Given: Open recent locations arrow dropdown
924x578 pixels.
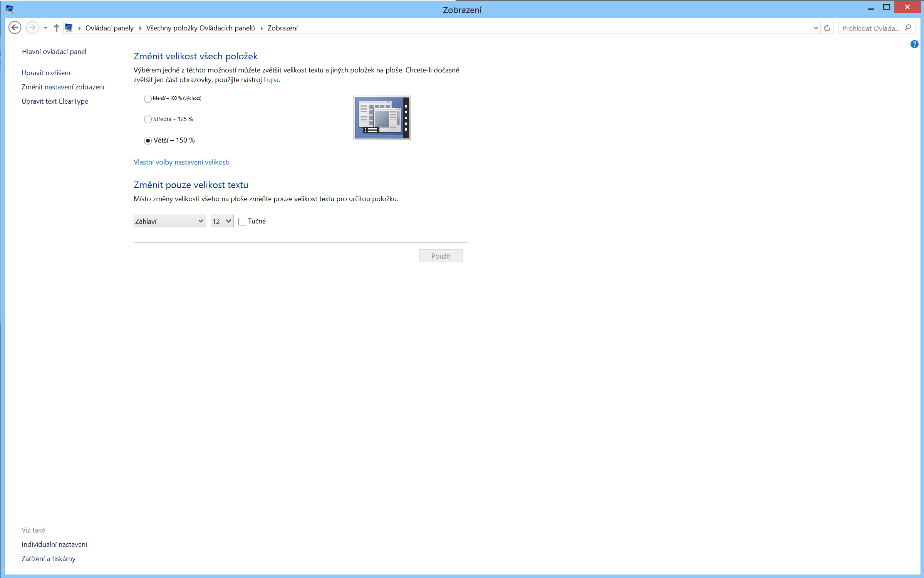Looking at the screenshot, I should (x=45, y=28).
